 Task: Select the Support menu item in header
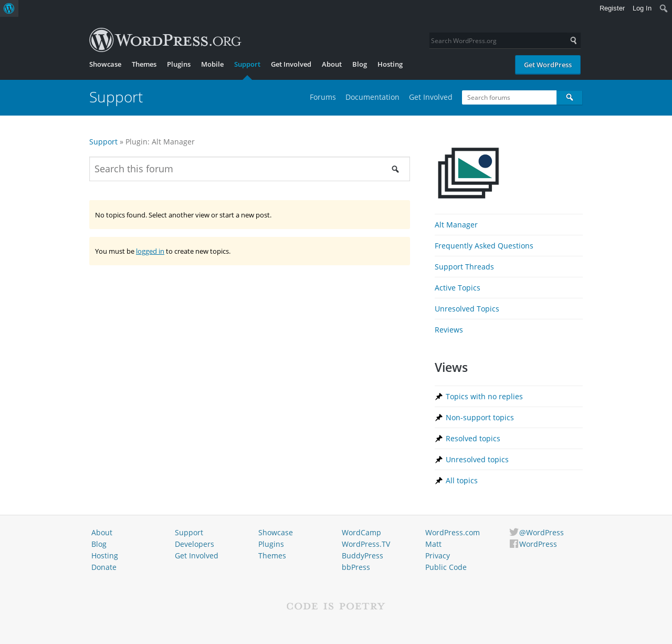click(247, 64)
